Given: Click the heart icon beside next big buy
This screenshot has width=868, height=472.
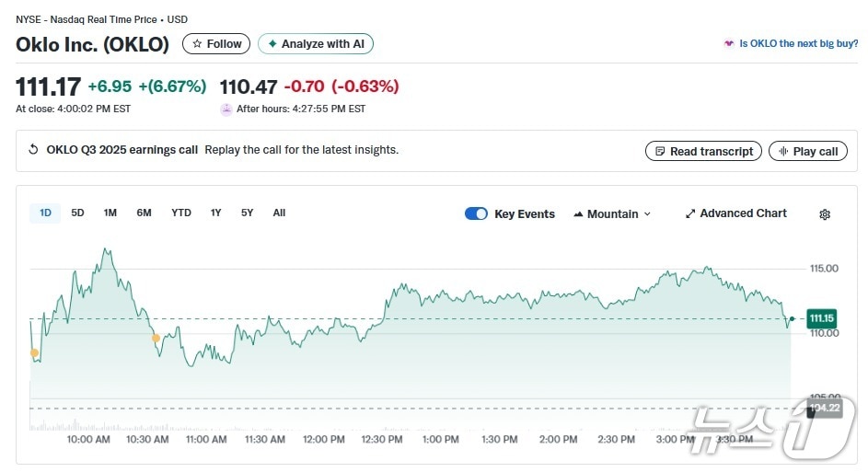Looking at the screenshot, I should point(730,44).
